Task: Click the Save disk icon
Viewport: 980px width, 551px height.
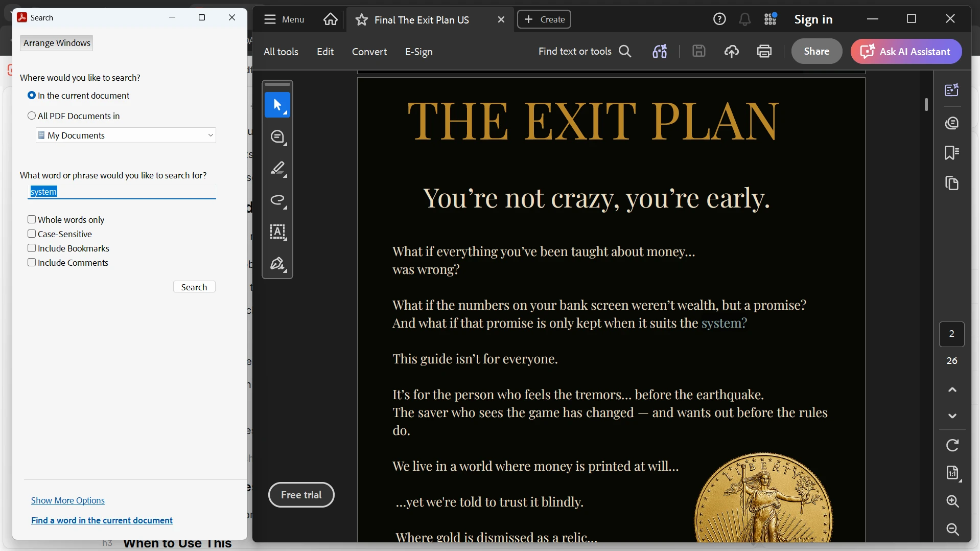Action: (699, 52)
